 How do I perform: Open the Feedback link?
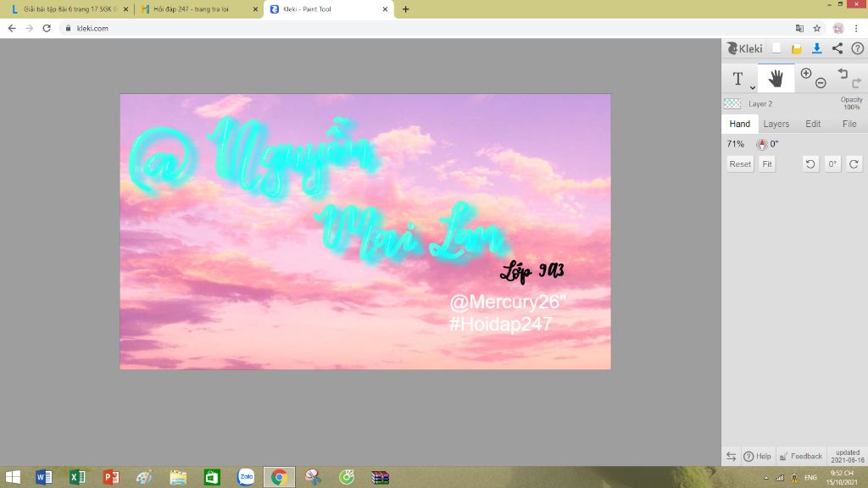[800, 457]
